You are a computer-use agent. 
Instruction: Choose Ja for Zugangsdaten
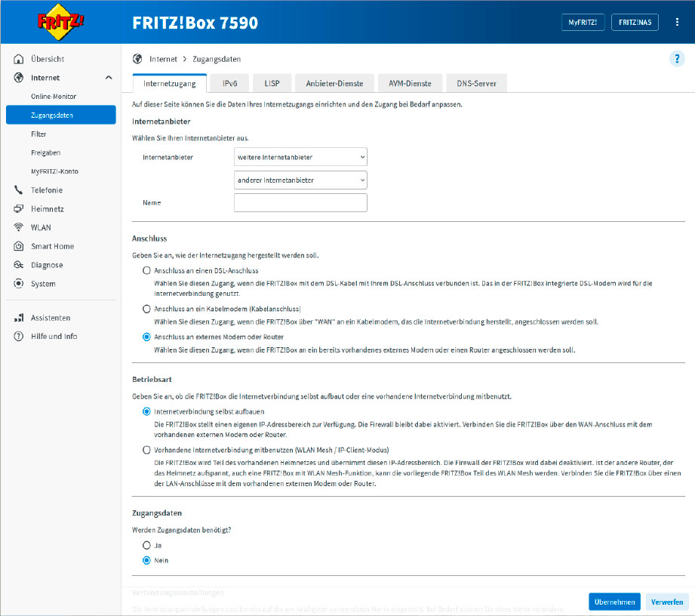click(x=146, y=545)
